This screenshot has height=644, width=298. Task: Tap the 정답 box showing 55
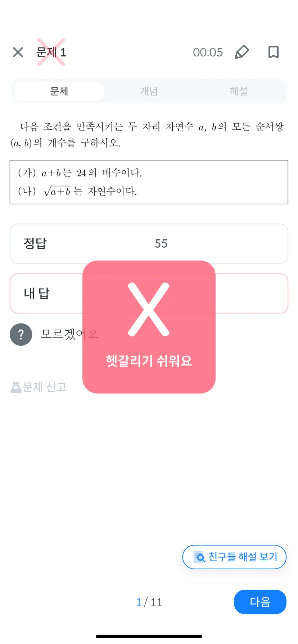149,244
